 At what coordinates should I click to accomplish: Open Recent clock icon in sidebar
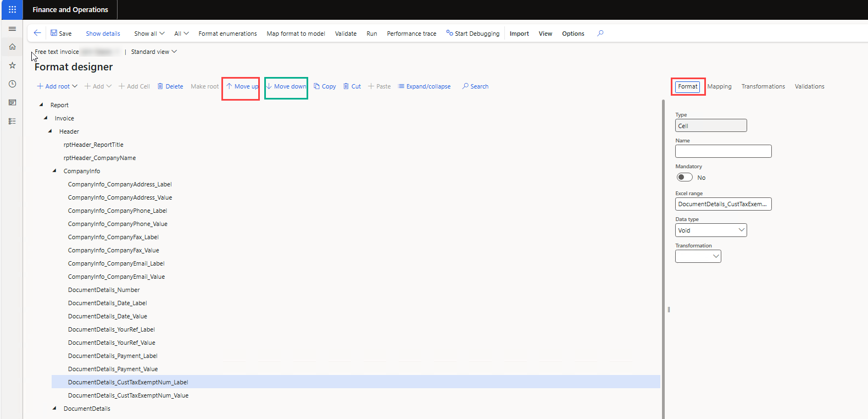point(12,84)
